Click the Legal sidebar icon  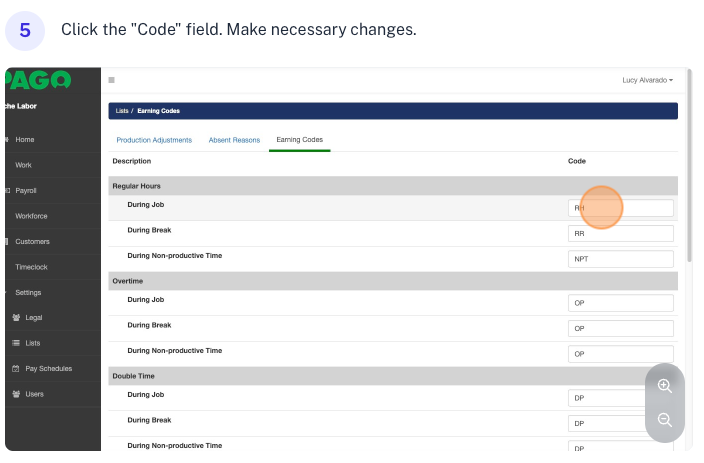pyautogui.click(x=16, y=318)
